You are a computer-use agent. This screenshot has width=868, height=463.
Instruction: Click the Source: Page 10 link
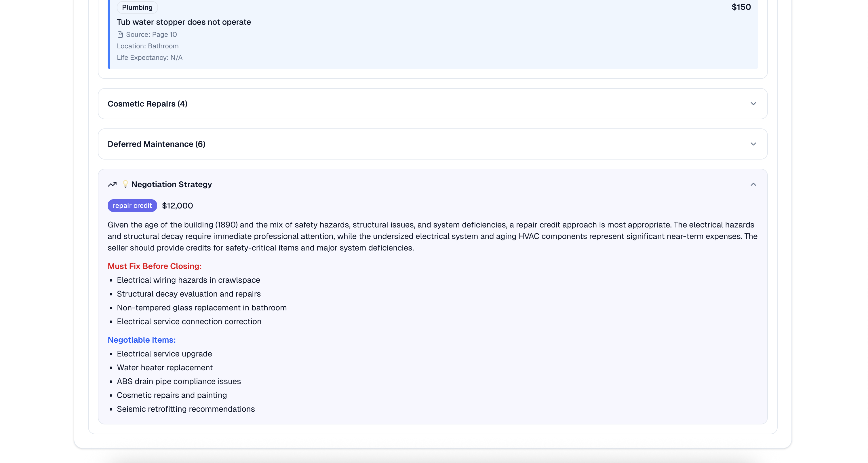point(151,34)
